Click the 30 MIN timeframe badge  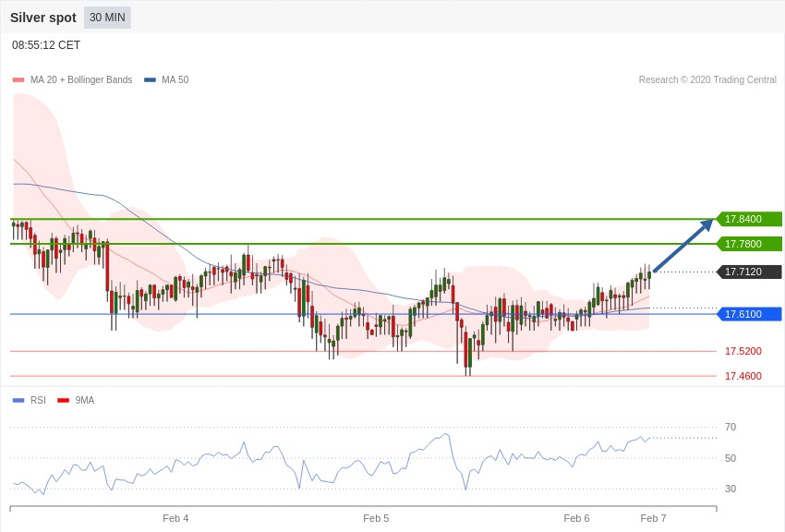[x=107, y=18]
